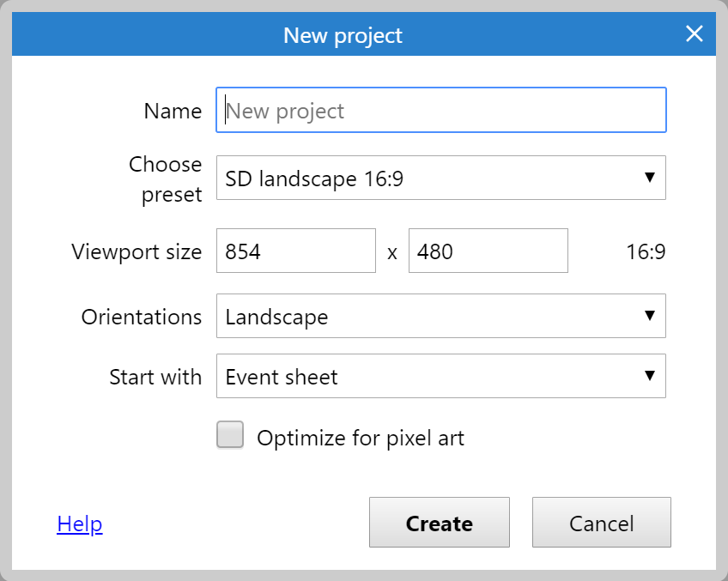Open the Help link
This screenshot has width=728, height=581.
(79, 524)
